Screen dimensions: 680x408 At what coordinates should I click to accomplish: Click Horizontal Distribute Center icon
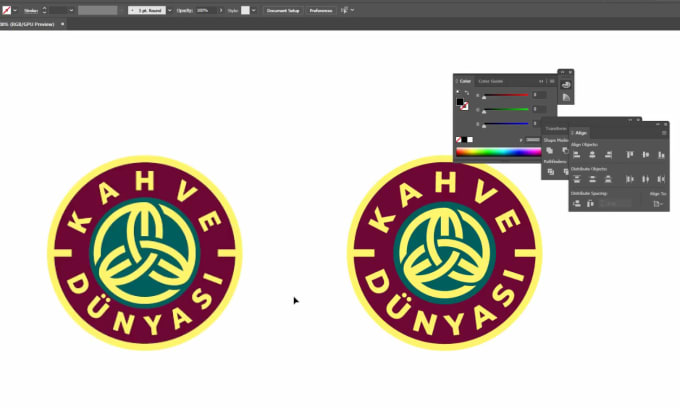pos(645,179)
